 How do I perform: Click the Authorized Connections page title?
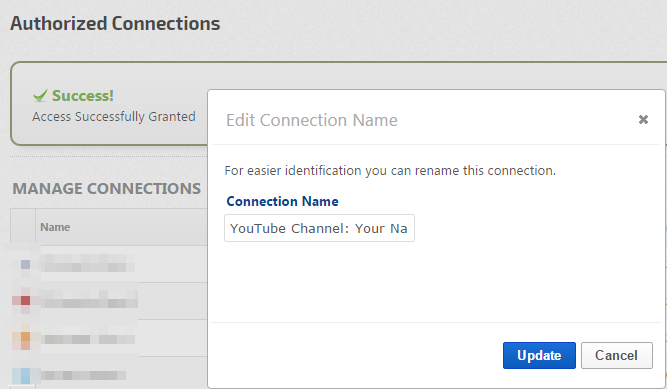(115, 23)
